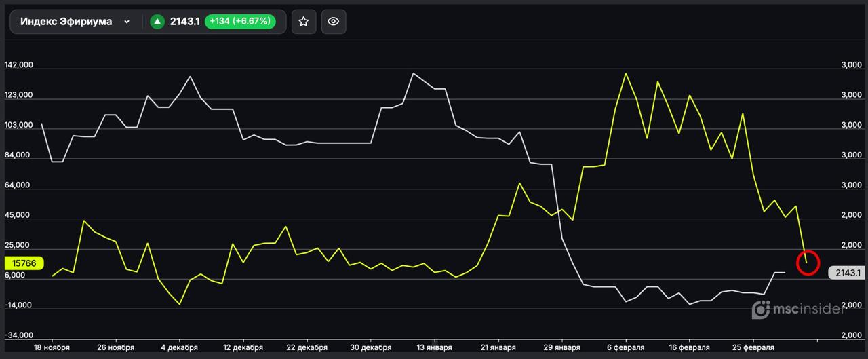Screen dimensions: 868x359
Task: Click the yellow 15766 value label
Action: click(24, 263)
